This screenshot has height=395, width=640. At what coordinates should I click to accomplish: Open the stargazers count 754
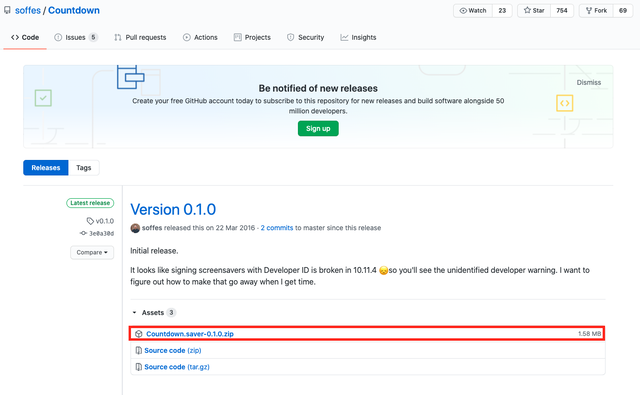pos(562,11)
